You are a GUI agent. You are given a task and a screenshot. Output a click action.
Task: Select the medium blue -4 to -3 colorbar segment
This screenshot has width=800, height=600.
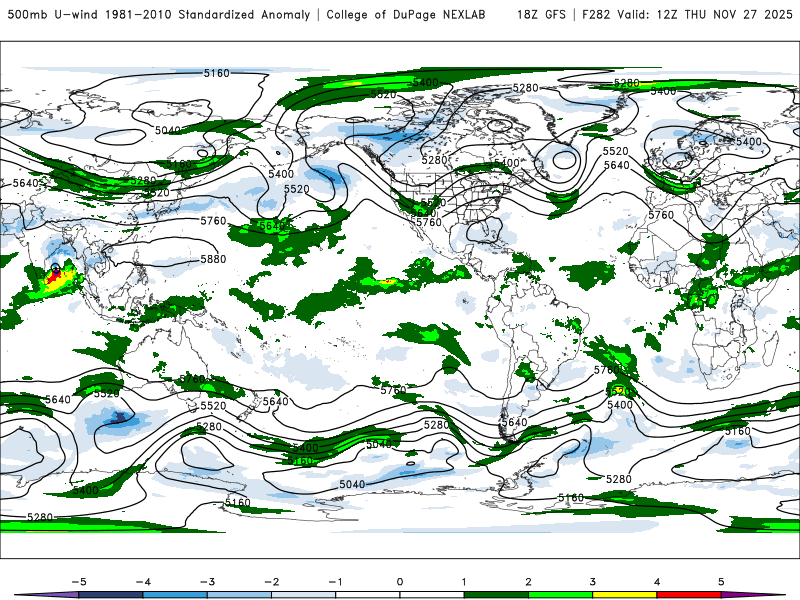click(175, 595)
